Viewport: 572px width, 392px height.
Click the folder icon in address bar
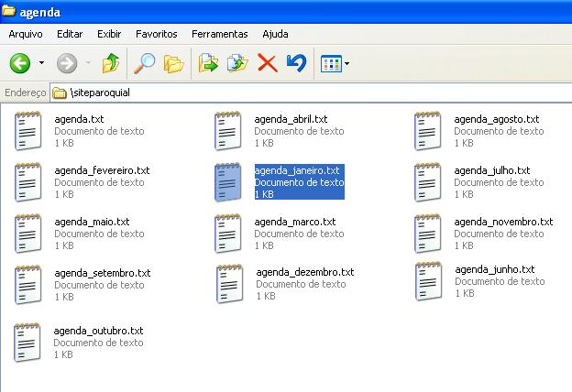(59, 93)
